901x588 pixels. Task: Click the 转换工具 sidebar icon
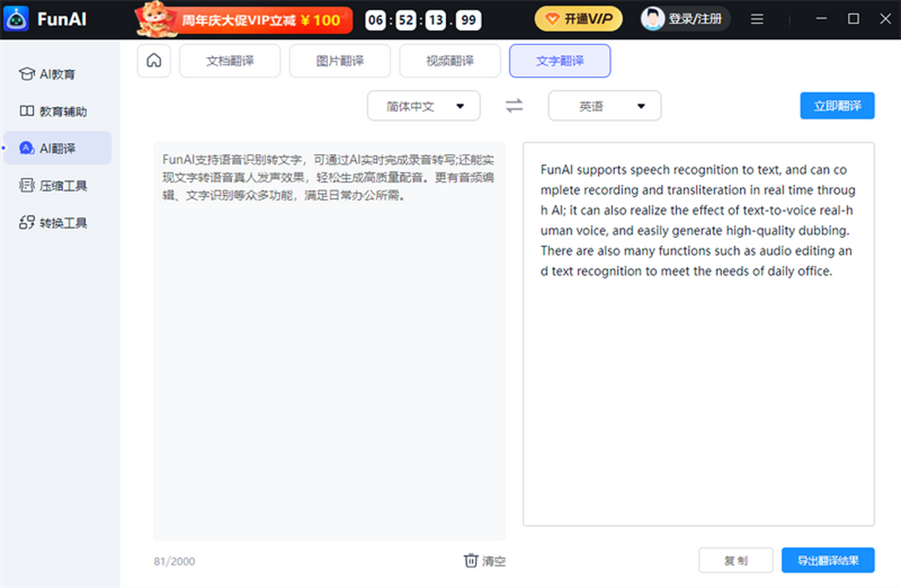(x=27, y=222)
